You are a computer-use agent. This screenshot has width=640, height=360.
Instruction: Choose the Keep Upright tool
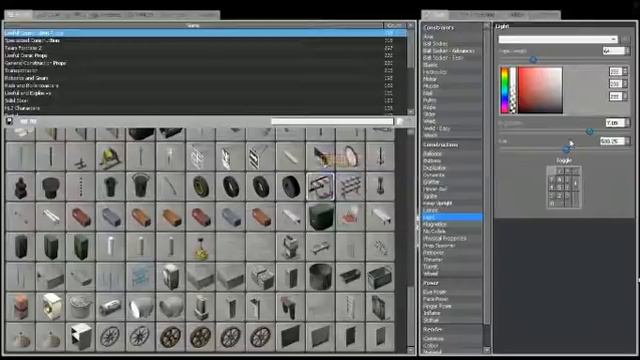tap(451, 203)
